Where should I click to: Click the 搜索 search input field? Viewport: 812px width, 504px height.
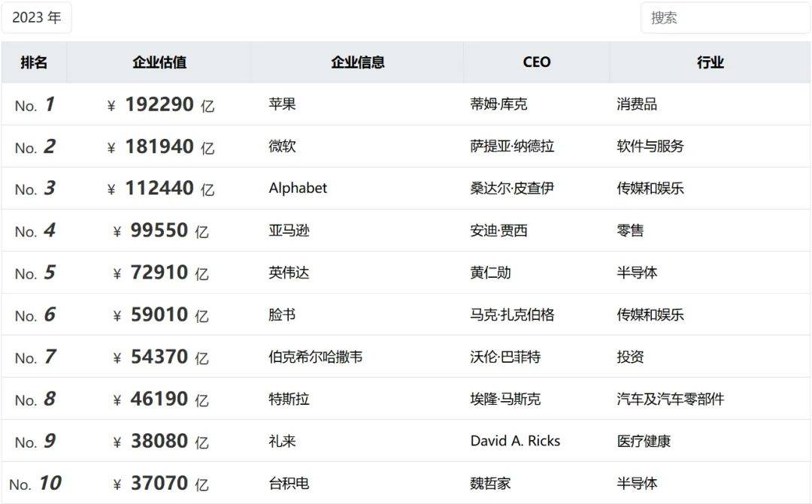pos(723,18)
